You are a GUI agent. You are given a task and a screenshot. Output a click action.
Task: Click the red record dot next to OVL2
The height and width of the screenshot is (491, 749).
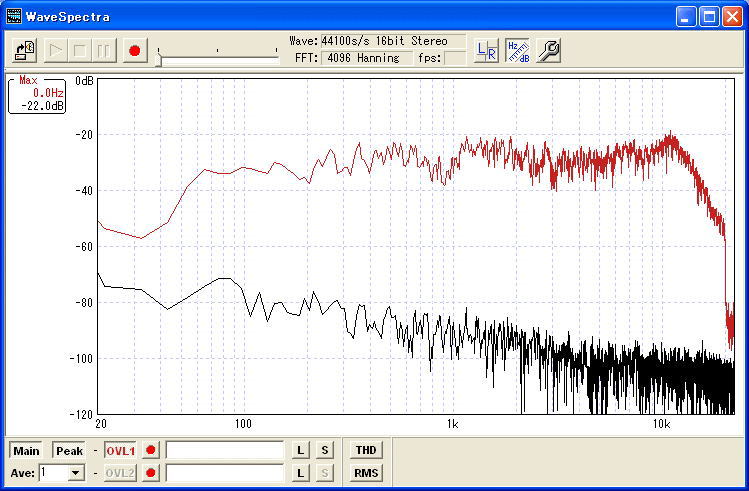(150, 473)
